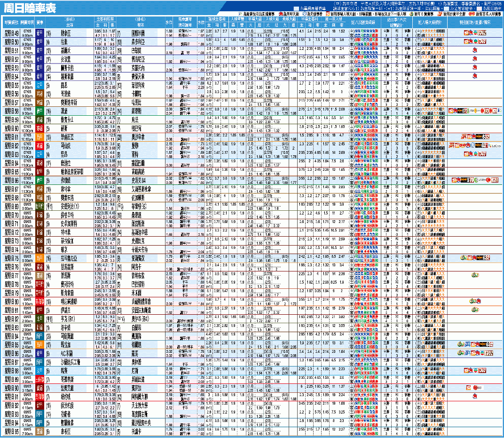Click the broadcast icon in row 星期日 77
Viewport: 504px width, 438px height.
pyautogui.click(x=475, y=275)
